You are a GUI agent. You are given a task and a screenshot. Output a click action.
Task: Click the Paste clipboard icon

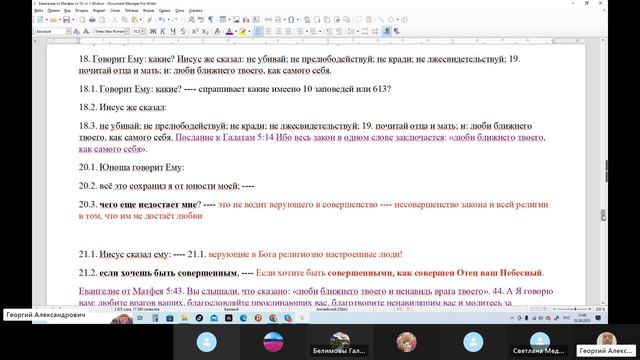pos(134,20)
